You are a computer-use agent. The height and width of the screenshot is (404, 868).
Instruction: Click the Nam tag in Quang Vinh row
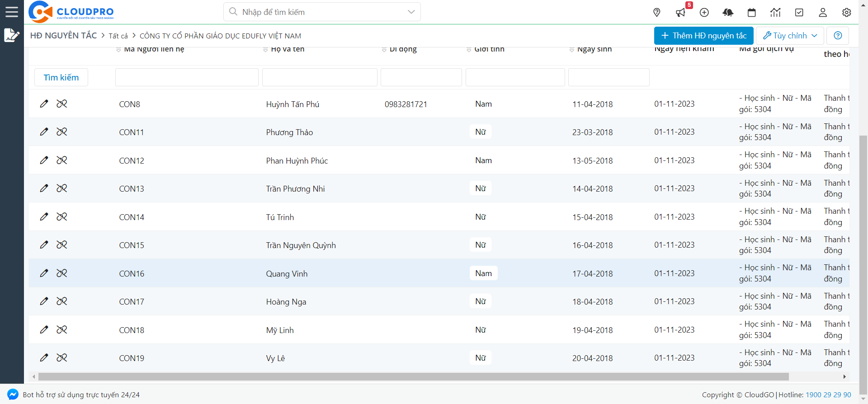coord(483,273)
